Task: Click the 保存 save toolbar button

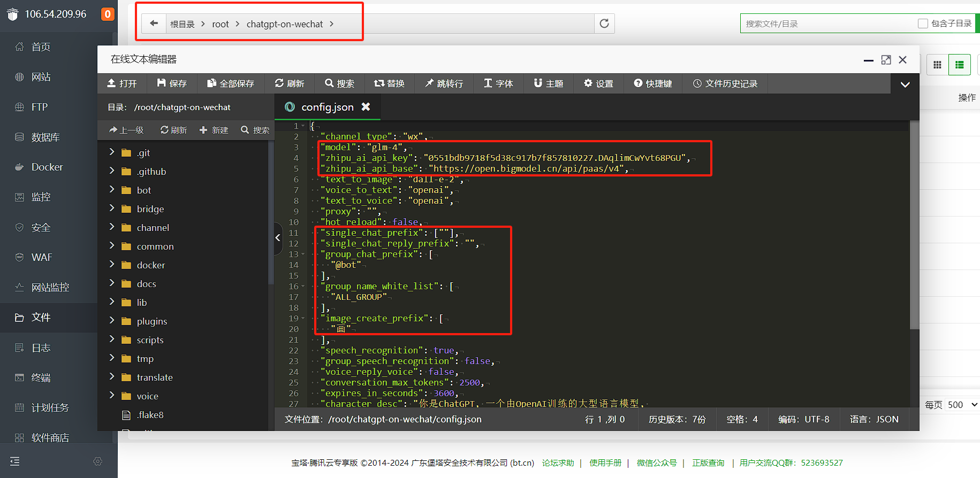Action: [172, 83]
